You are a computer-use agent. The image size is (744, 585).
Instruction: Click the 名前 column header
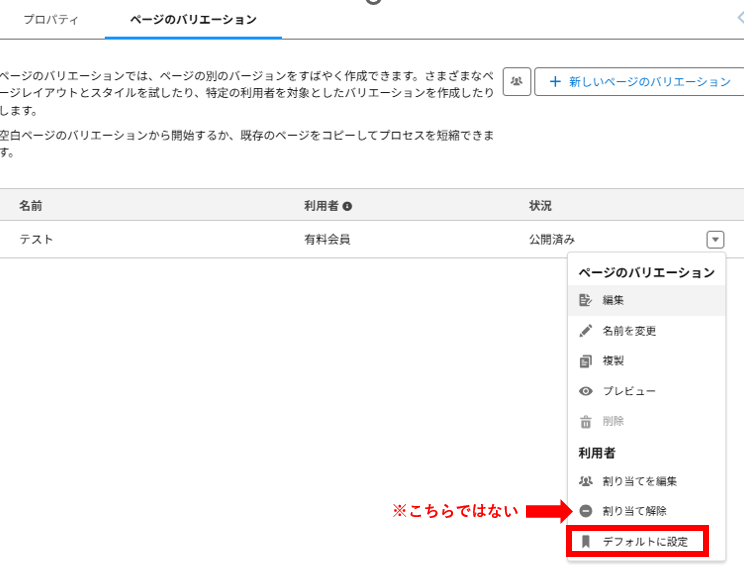point(30,206)
